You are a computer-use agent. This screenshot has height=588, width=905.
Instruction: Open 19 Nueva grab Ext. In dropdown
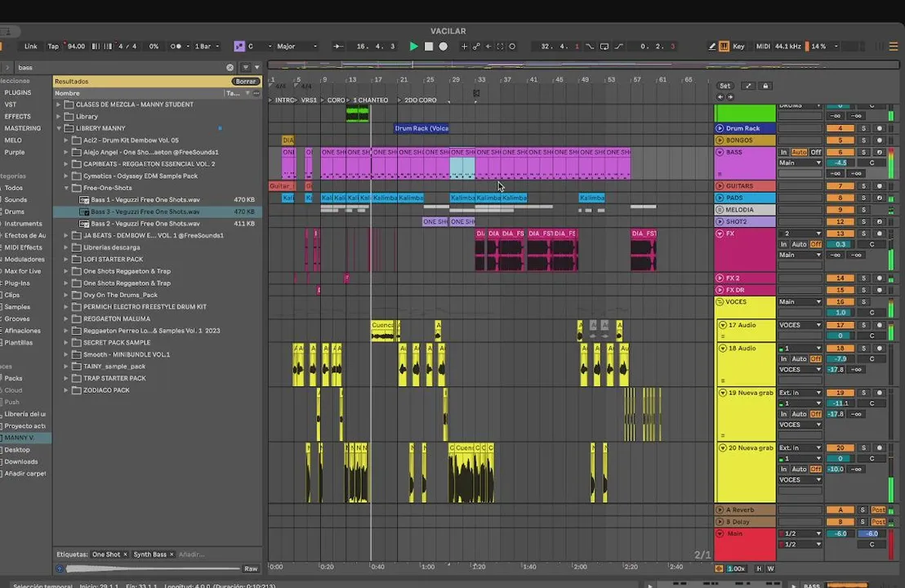pos(800,392)
